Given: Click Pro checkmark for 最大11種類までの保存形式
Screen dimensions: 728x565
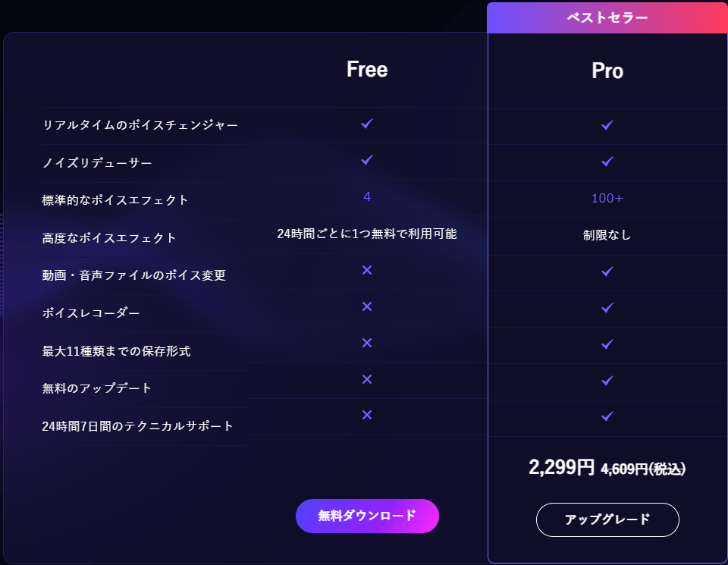Looking at the screenshot, I should point(607,344).
